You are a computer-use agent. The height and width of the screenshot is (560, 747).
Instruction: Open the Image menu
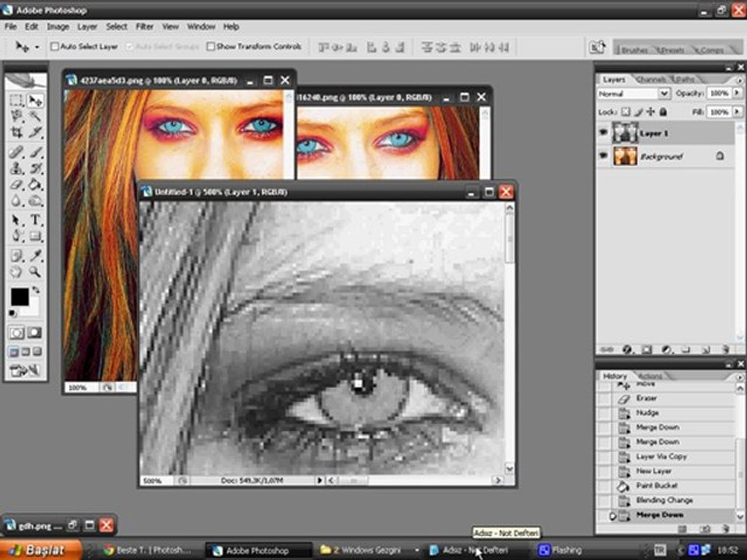click(x=58, y=26)
